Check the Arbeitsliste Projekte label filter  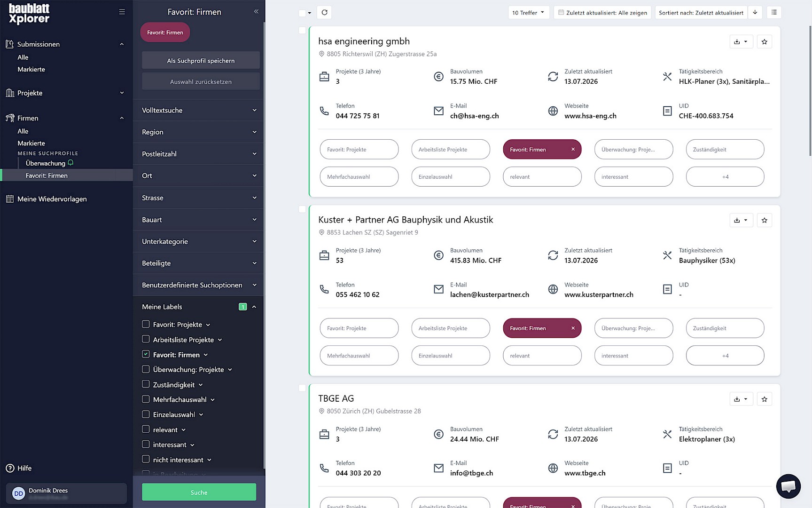coord(146,339)
